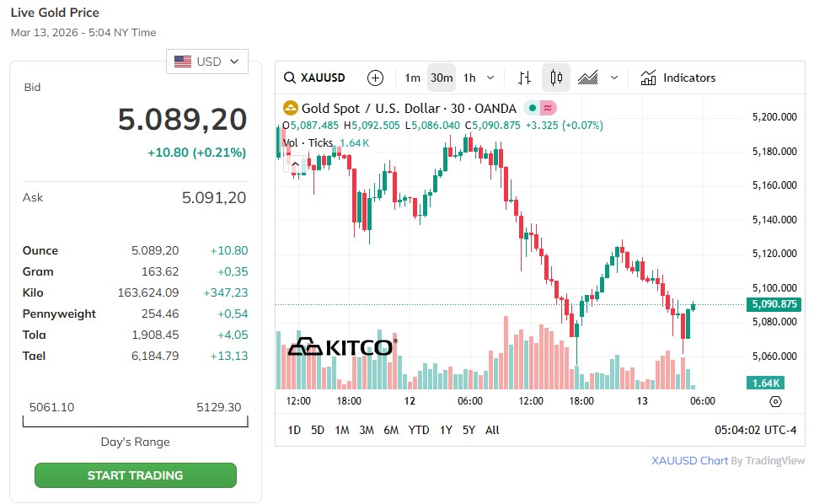Open the XAUUSD Chart link
Screen dimensions: 814x504
pyautogui.click(x=689, y=461)
